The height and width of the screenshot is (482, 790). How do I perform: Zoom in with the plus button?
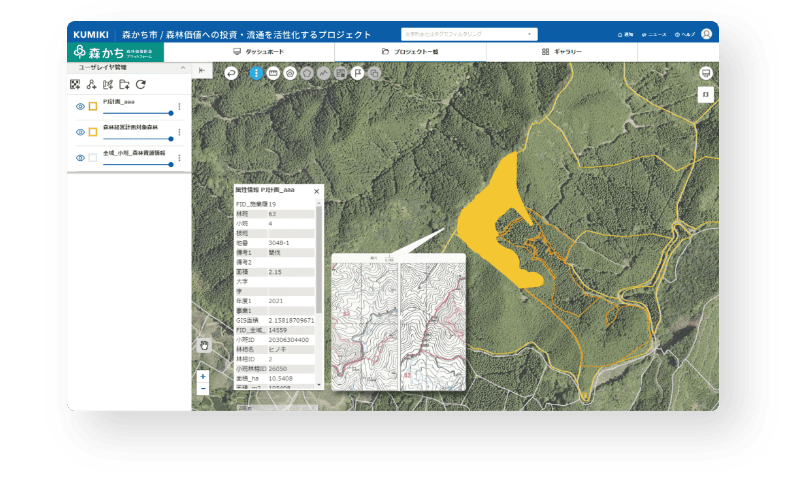click(x=203, y=376)
